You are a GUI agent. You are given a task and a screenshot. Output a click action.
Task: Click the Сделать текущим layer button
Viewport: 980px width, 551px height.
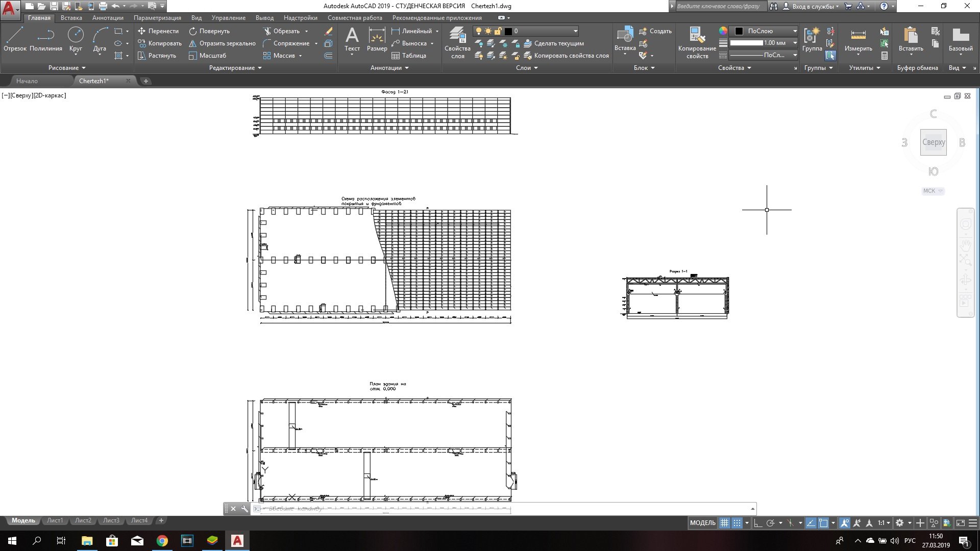(554, 43)
